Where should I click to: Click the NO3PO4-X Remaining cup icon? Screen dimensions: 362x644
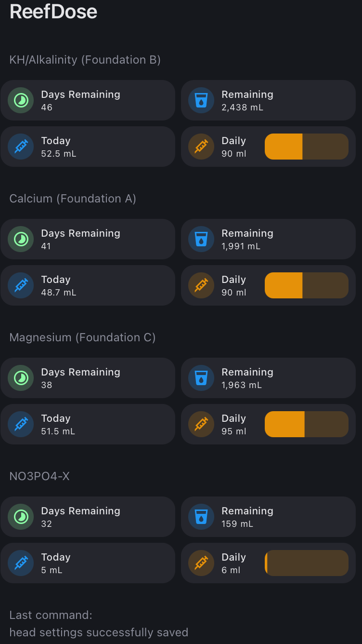pyautogui.click(x=201, y=517)
